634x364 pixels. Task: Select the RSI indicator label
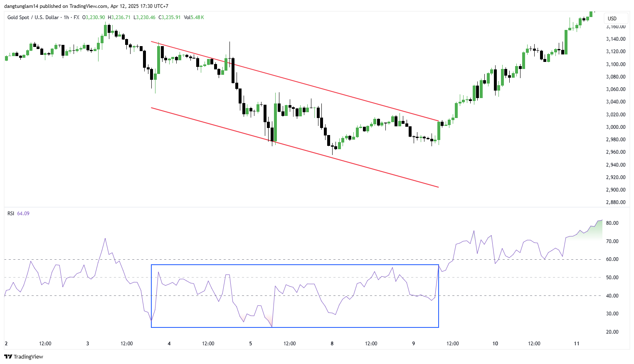[11, 214]
